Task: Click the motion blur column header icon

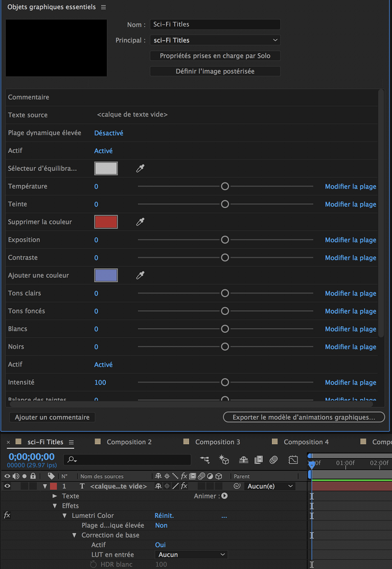Action: click(201, 476)
